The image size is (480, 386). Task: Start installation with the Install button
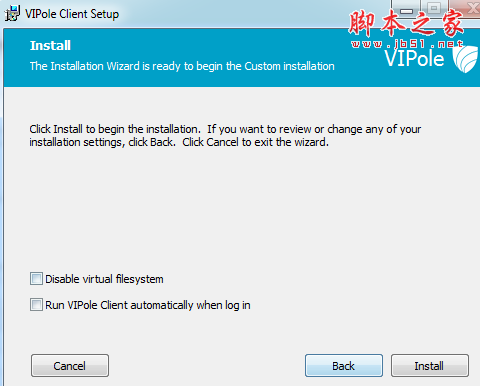[430, 366]
